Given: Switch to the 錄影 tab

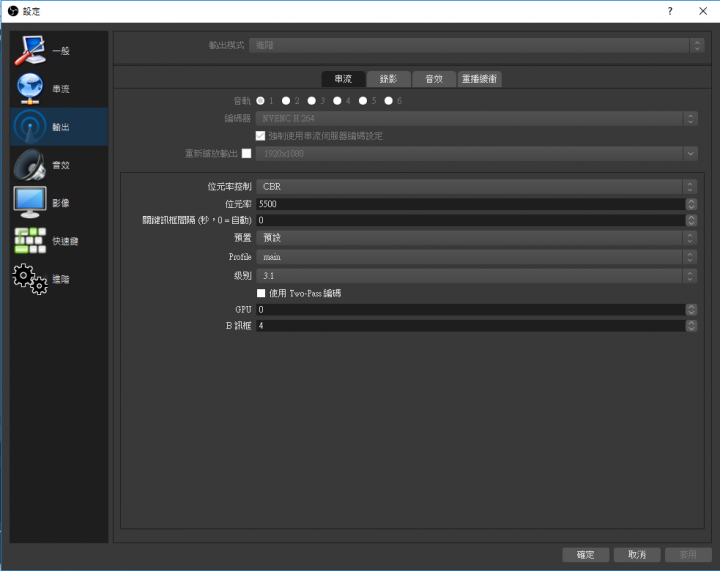Looking at the screenshot, I should [388, 79].
